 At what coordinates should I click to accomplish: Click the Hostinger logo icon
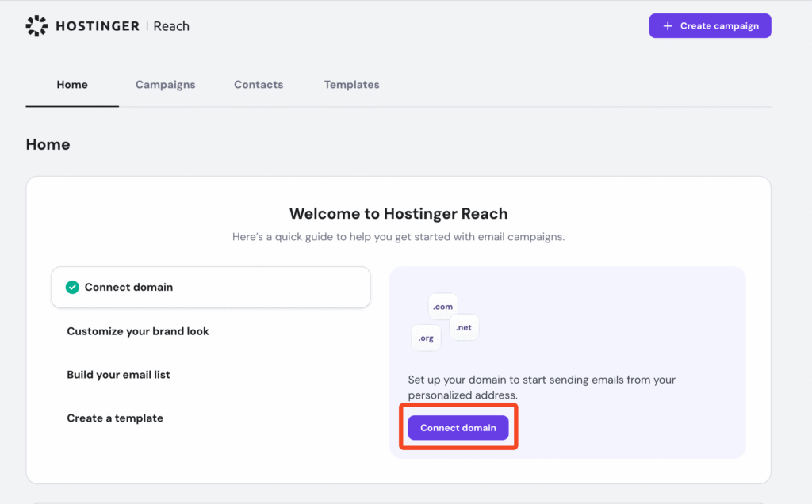tap(36, 25)
